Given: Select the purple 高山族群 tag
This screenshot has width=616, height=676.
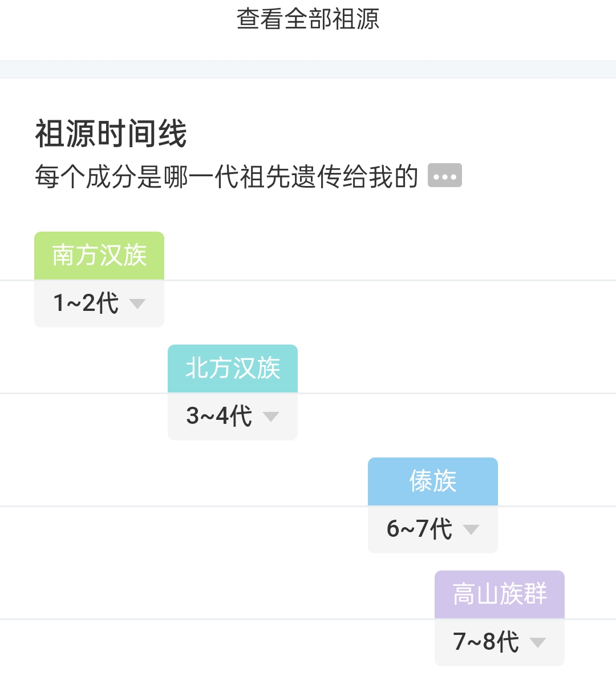Looking at the screenshot, I should point(500,594).
